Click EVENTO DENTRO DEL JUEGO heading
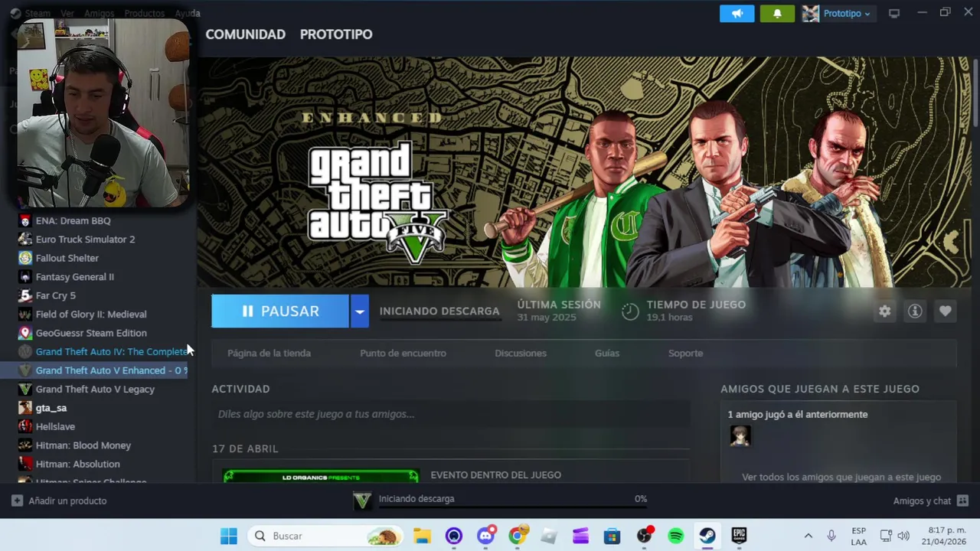 click(x=495, y=474)
